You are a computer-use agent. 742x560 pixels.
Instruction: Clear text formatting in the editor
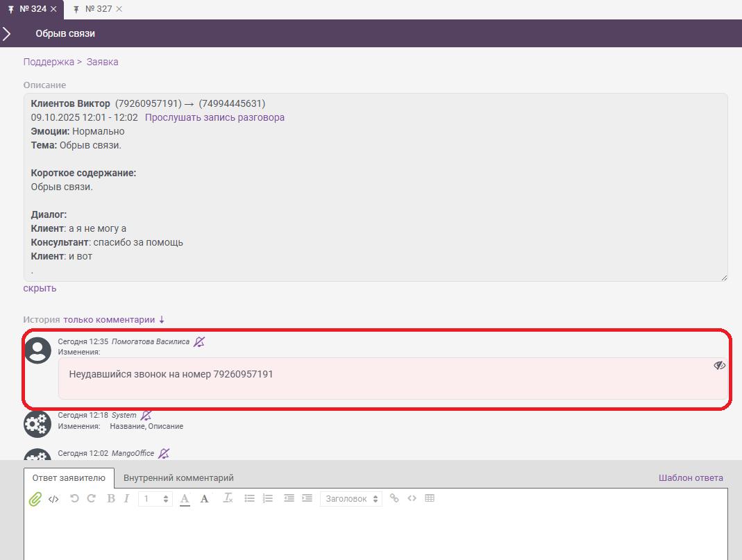click(228, 498)
